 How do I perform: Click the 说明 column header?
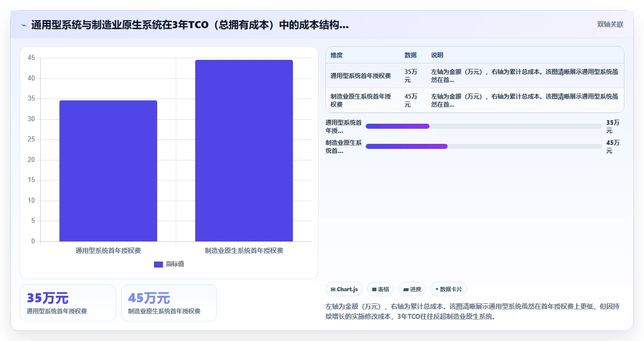click(437, 55)
